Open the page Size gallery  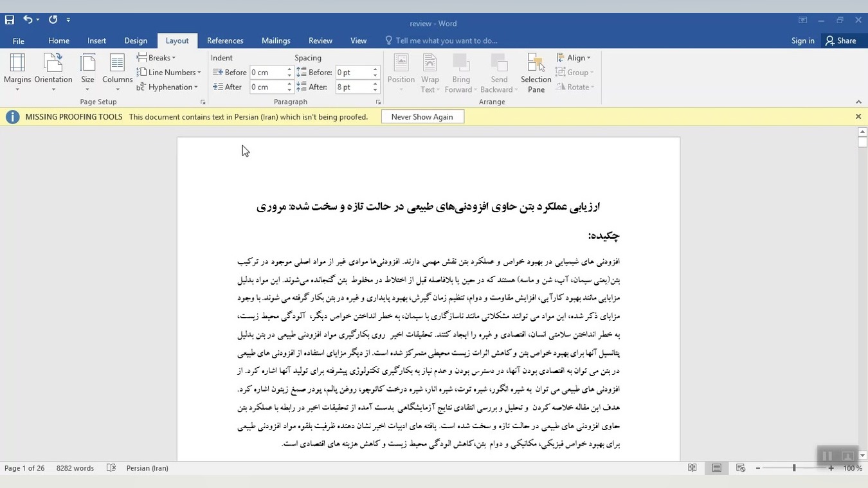click(x=87, y=73)
